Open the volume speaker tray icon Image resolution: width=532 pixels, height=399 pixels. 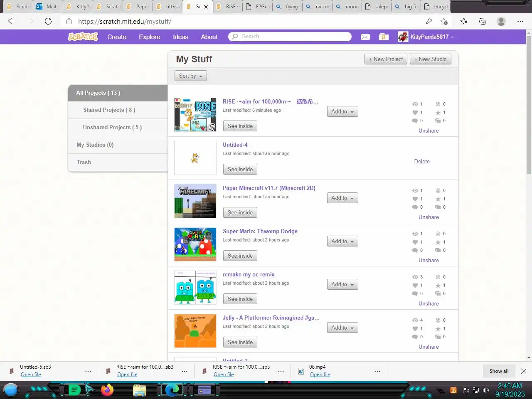(x=486, y=390)
